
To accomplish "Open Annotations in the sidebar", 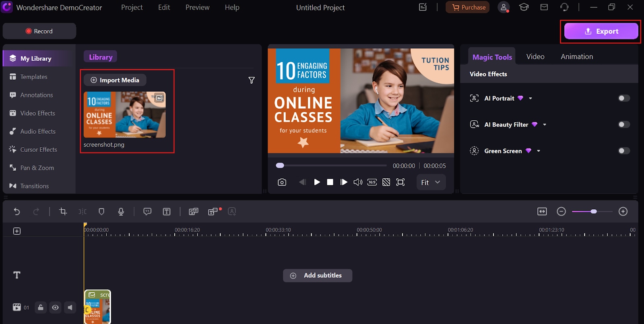I will pos(39,95).
